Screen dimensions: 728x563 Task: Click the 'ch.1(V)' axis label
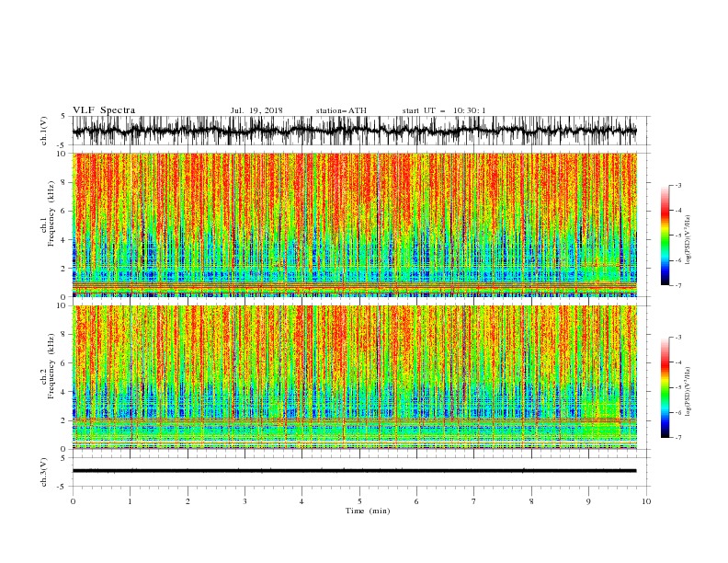pyautogui.click(x=44, y=131)
